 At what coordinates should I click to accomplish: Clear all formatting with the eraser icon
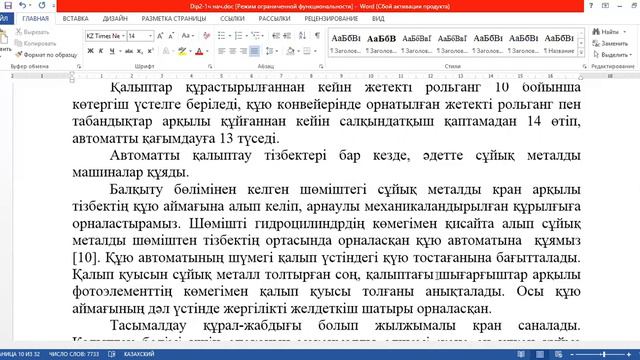207,36
